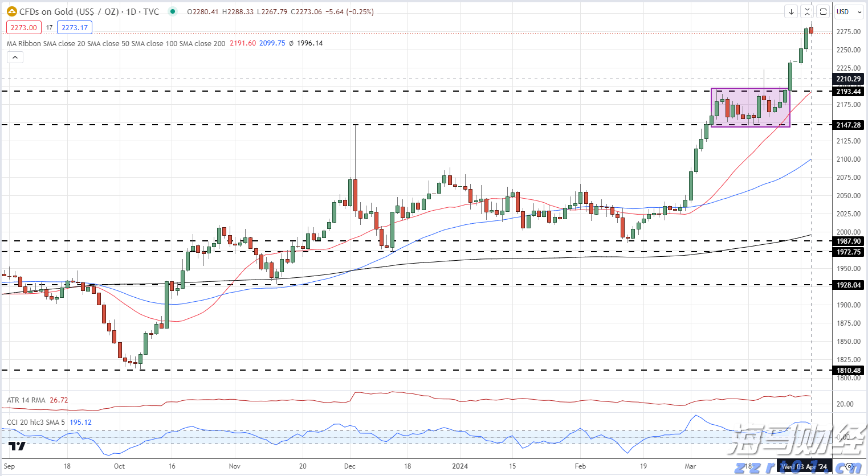Image resolution: width=868 pixels, height=476 pixels.
Task: Click the 1810.48 price level label
Action: click(x=849, y=370)
